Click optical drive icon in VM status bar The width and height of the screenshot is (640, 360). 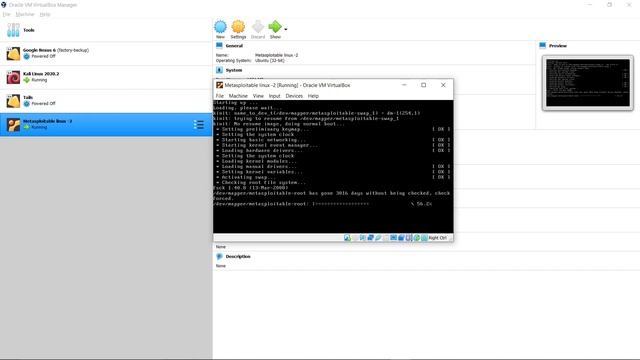pyautogui.click(x=355, y=238)
